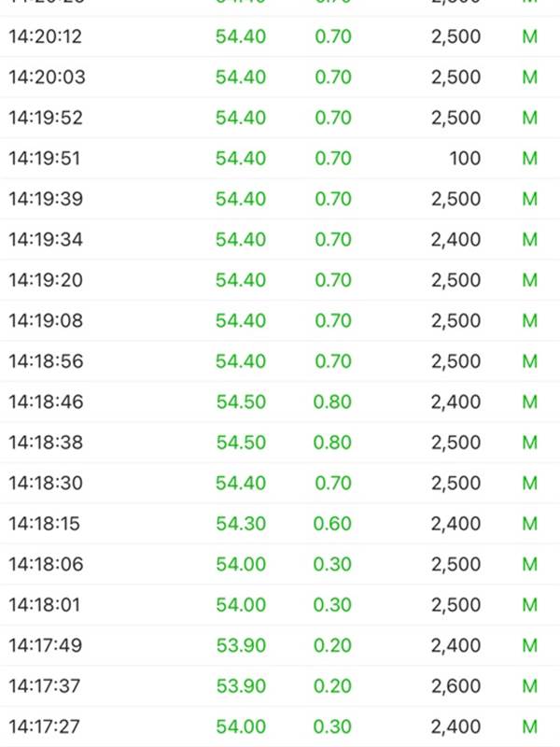Select the 14:17:27 trade row
560x747 pixels.
(280, 726)
